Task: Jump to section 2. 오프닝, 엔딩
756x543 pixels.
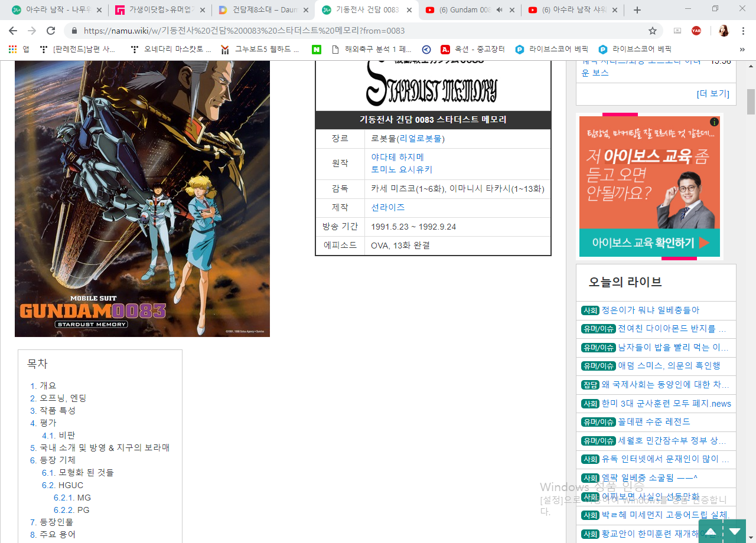Action: [58, 398]
